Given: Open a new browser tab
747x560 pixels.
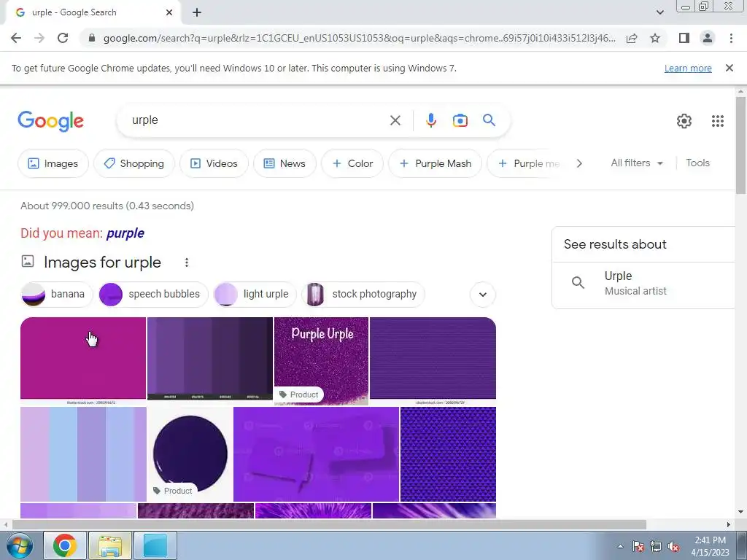Looking at the screenshot, I should coord(197,13).
